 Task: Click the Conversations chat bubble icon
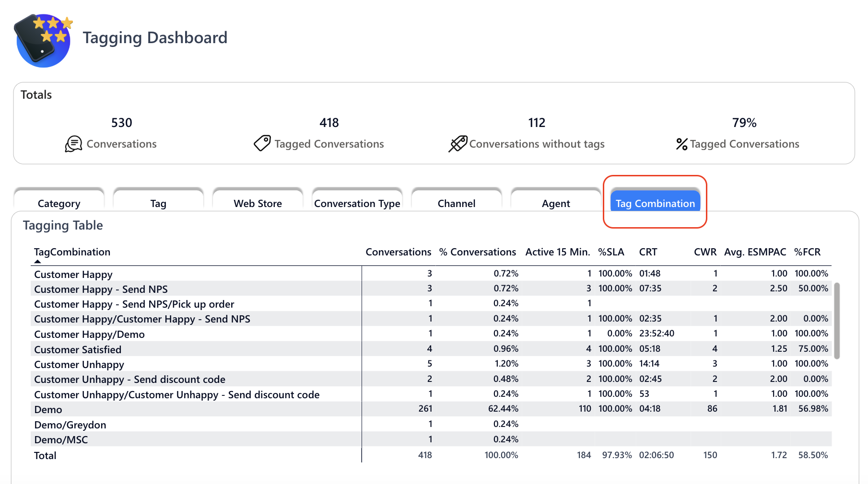73,144
